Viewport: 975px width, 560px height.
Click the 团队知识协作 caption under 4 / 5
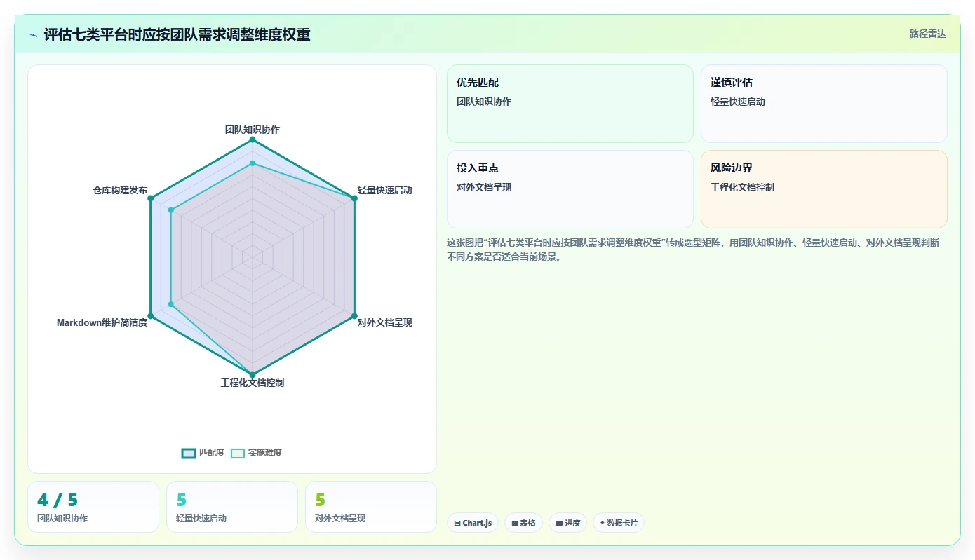pyautogui.click(x=62, y=519)
